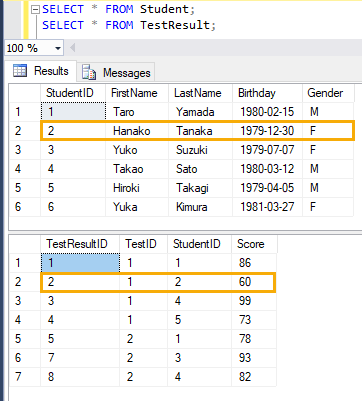Click the Results grid icon

coord(20,70)
